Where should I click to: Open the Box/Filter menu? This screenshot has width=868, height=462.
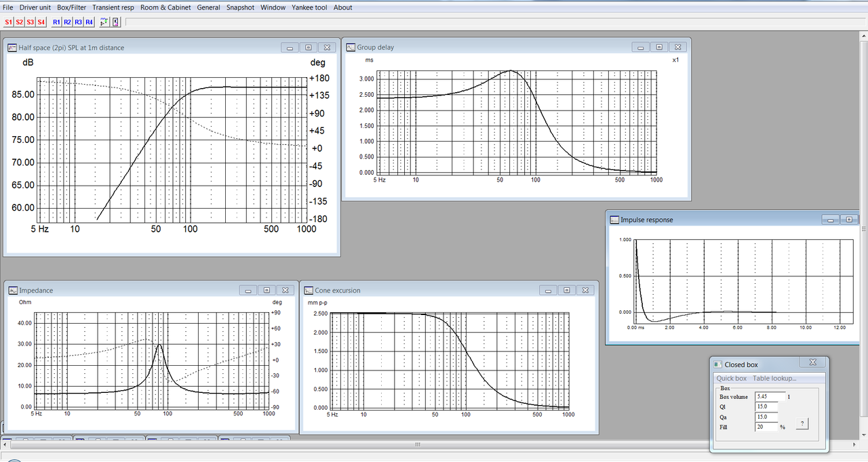(x=72, y=7)
